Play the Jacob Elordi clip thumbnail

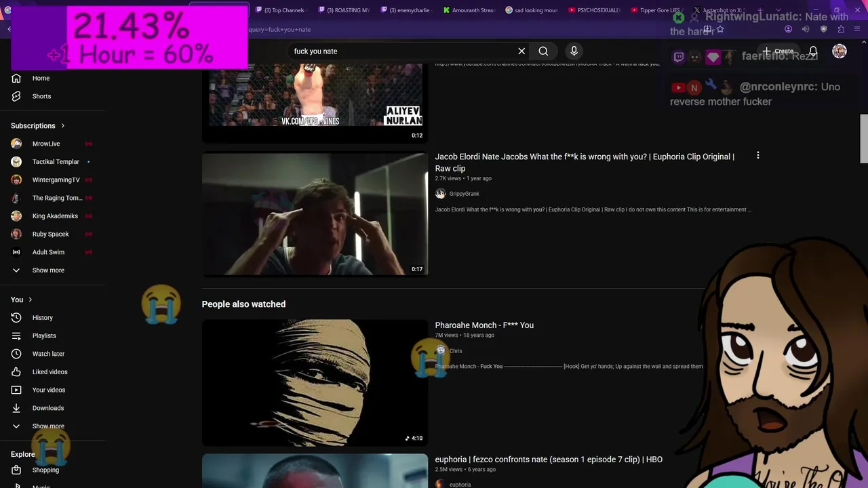pyautogui.click(x=315, y=214)
